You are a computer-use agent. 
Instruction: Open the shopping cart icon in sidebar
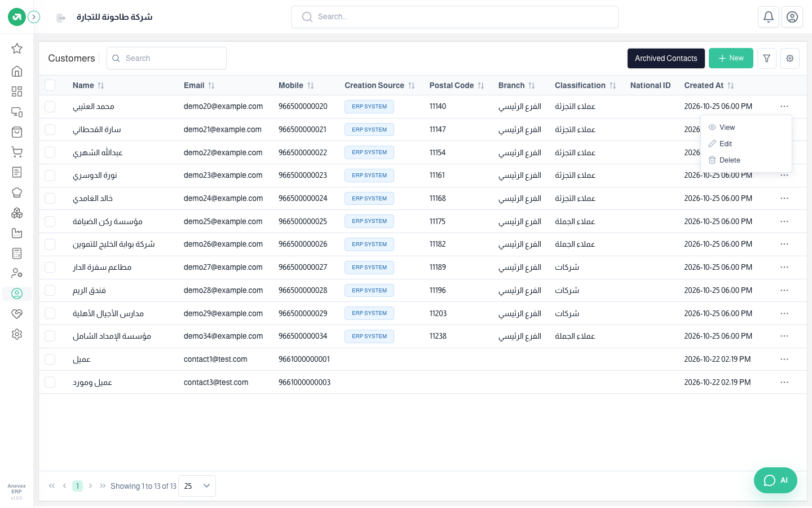tap(17, 152)
